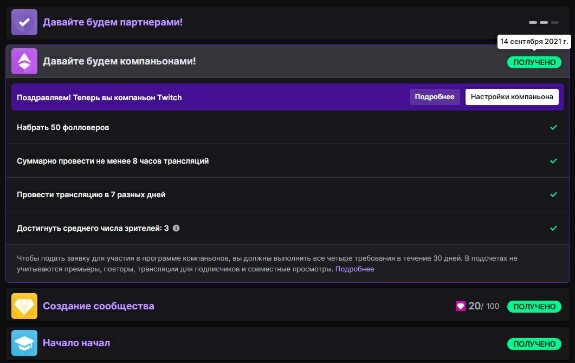The image size is (575, 363).
Task: Click the "ПОЛУЧЕНО" badge on Начало начал
Action: pyautogui.click(x=534, y=344)
